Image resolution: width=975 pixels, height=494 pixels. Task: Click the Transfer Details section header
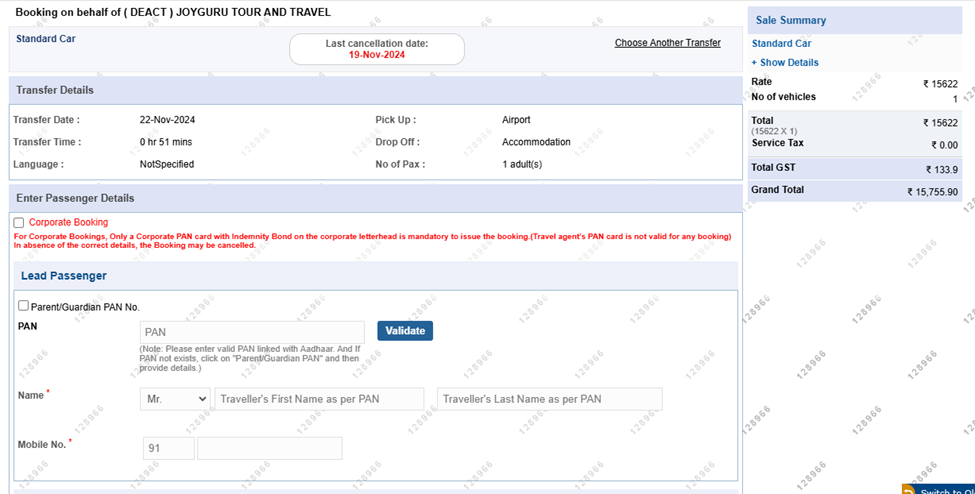pos(374,90)
